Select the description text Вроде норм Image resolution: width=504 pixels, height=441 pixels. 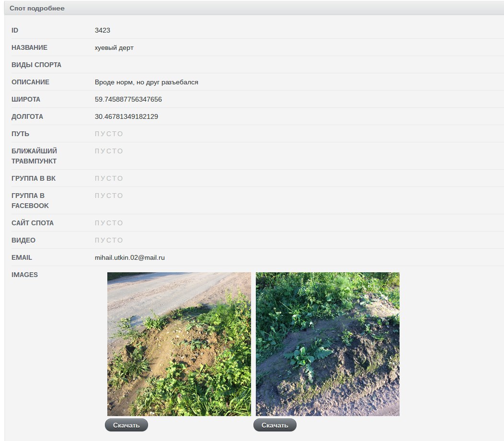tap(114, 82)
